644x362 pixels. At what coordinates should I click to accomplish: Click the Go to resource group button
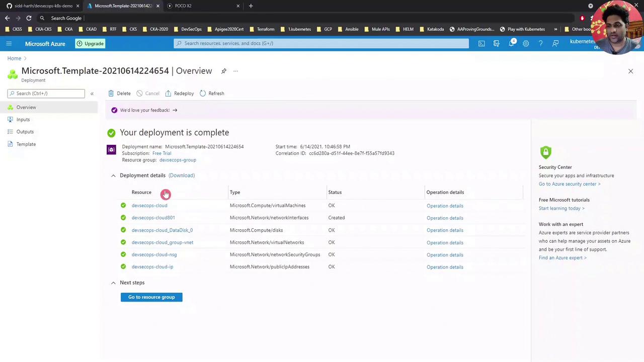pyautogui.click(x=151, y=297)
